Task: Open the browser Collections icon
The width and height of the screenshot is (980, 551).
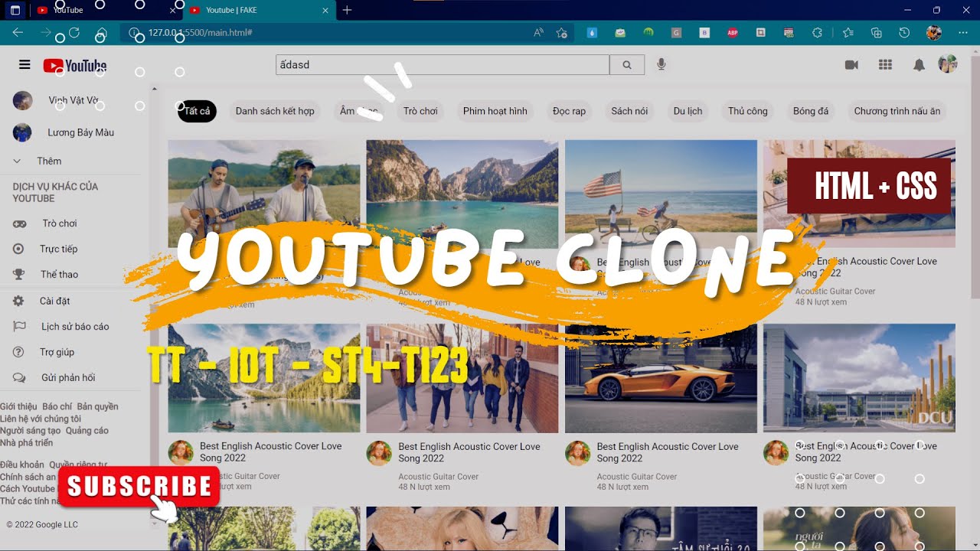Action: [877, 33]
